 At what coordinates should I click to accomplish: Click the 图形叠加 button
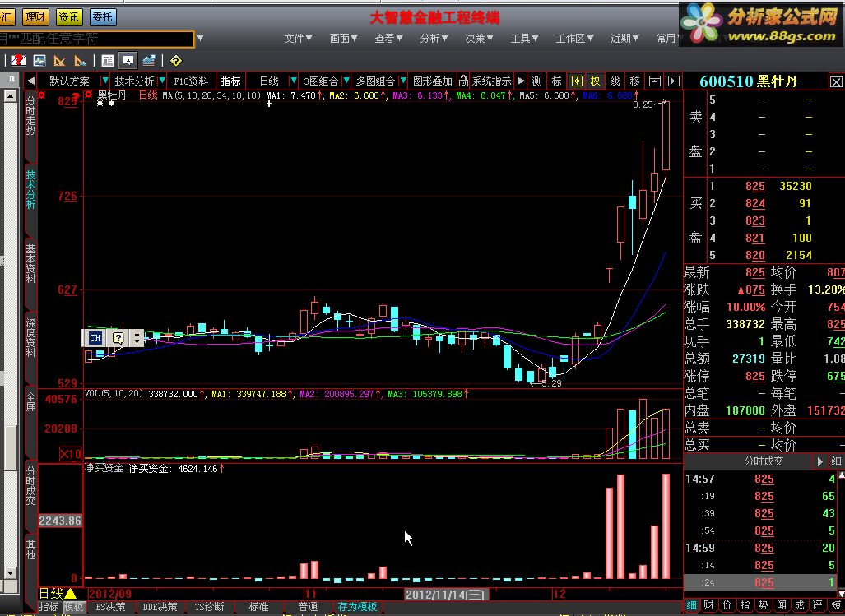point(432,81)
